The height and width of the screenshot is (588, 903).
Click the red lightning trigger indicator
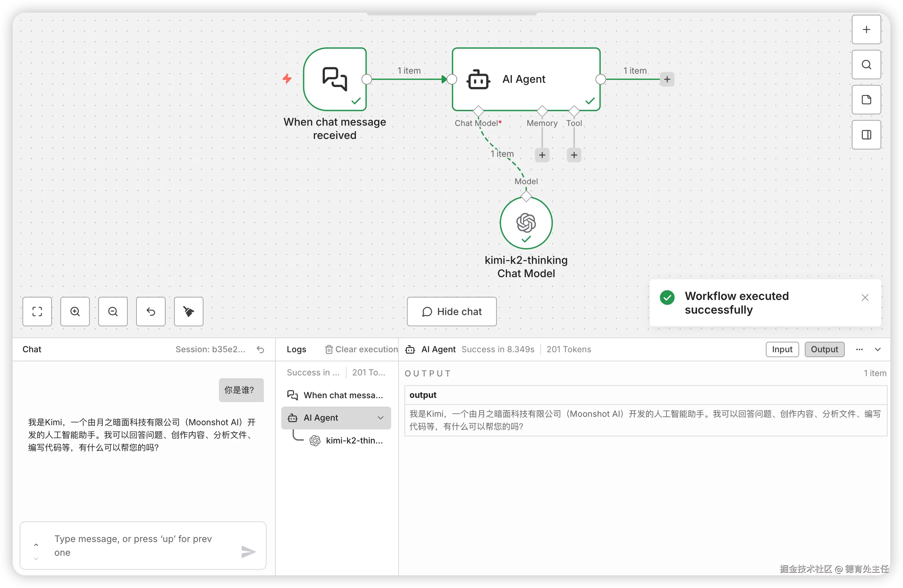pyautogui.click(x=287, y=79)
